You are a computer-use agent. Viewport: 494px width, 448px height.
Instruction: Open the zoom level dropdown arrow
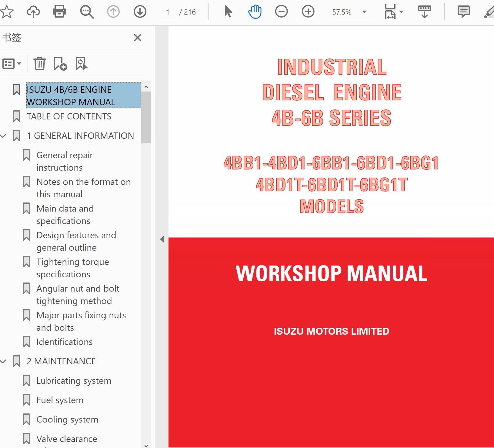(x=364, y=12)
